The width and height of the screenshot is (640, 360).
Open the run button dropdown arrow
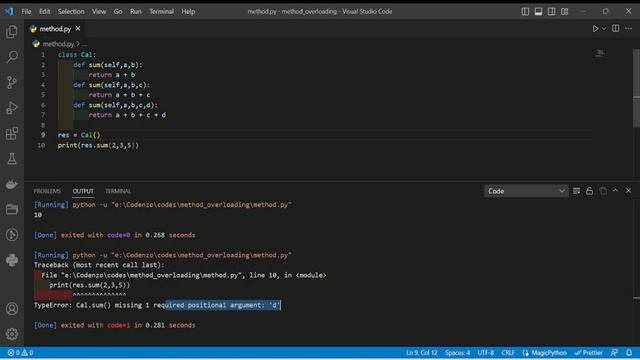(604, 29)
